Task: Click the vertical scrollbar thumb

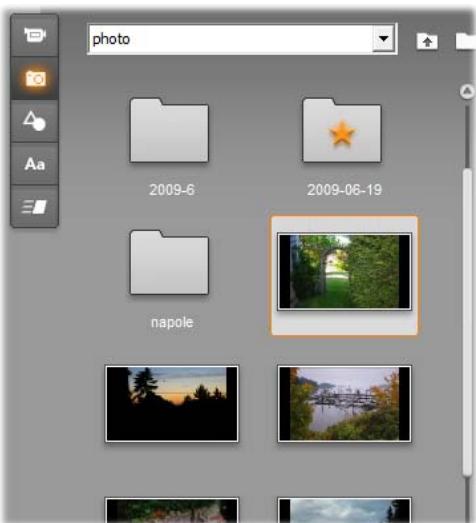Action: point(467,322)
